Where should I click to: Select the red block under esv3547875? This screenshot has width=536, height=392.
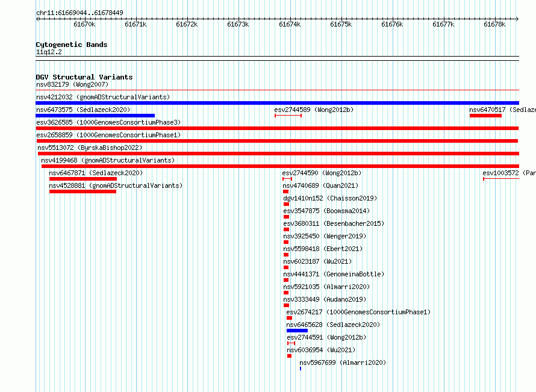(287, 217)
